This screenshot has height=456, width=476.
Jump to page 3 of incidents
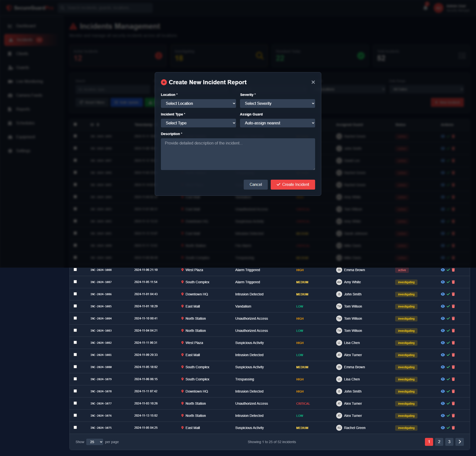[449, 442]
